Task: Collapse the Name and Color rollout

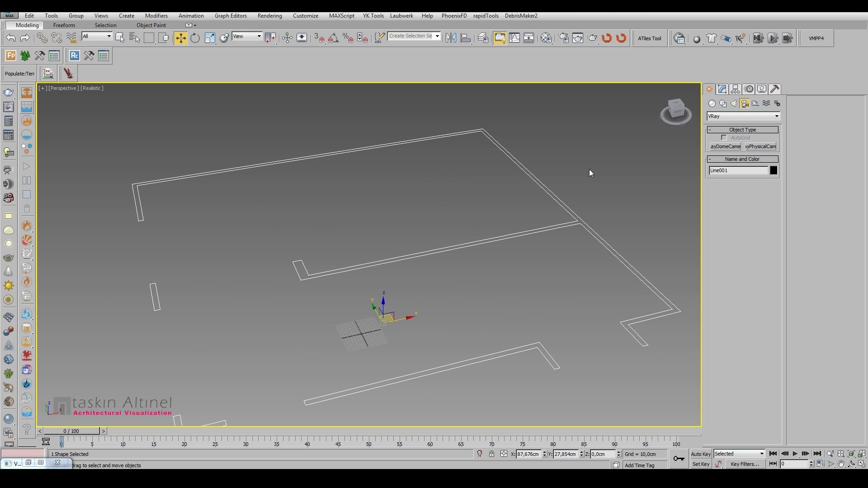Action: click(743, 160)
